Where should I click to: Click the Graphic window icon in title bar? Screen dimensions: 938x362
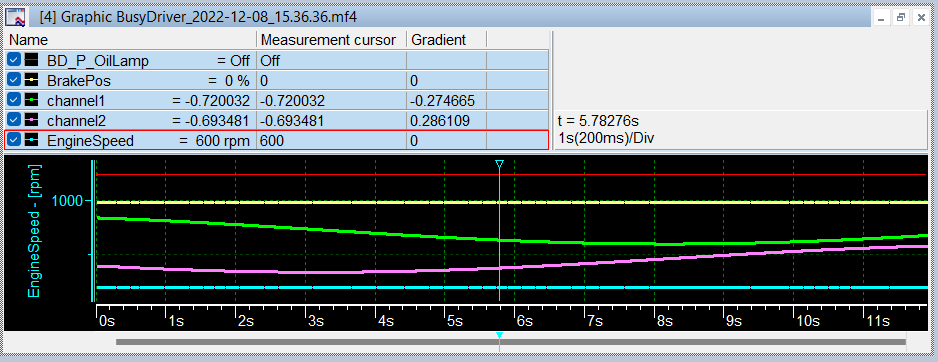click(16, 17)
